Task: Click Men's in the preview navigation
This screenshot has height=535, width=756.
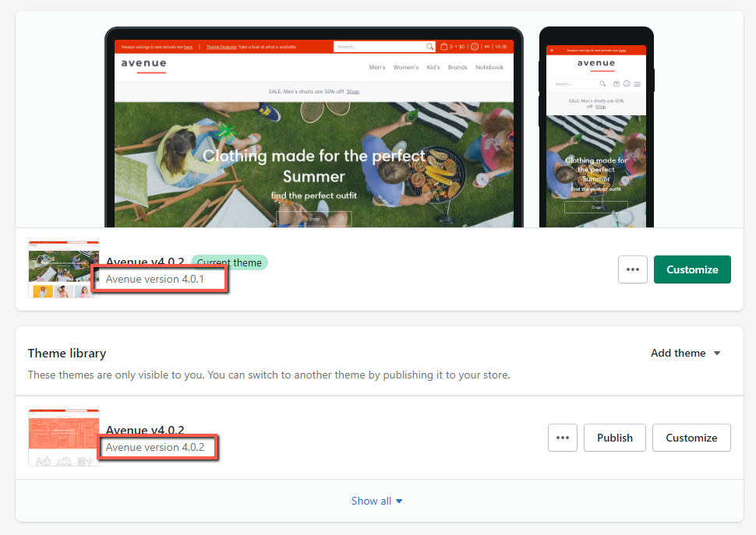Action: tap(377, 68)
